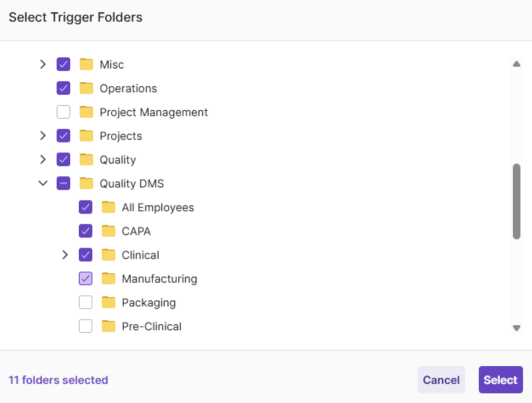The height and width of the screenshot is (403, 532).
Task: Select the Quality folder label
Action: click(118, 160)
